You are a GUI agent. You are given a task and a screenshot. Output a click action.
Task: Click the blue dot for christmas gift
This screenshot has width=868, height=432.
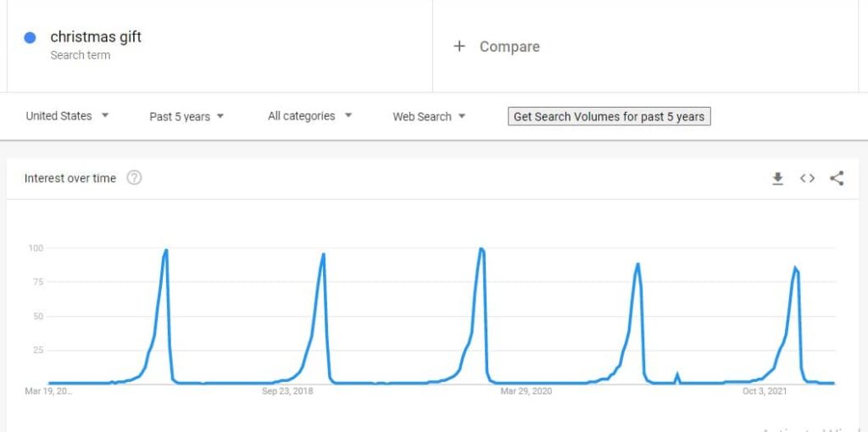click(30, 37)
